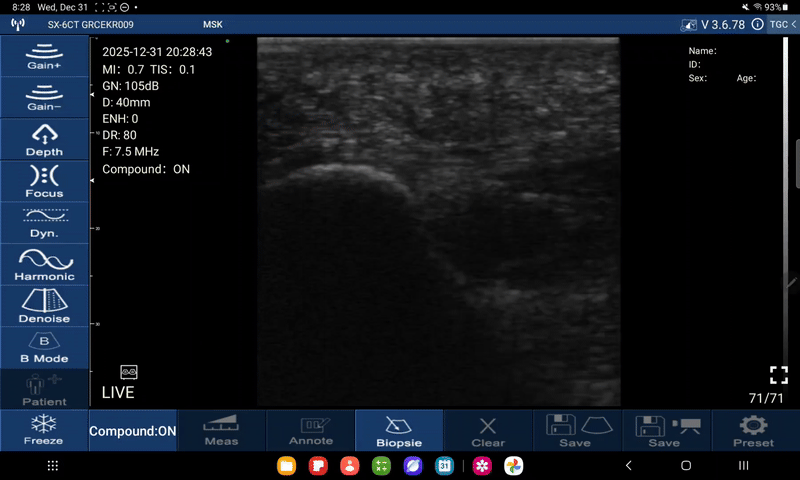Image resolution: width=800 pixels, height=480 pixels.
Task: Go back with Android back button
Action: [629, 465]
